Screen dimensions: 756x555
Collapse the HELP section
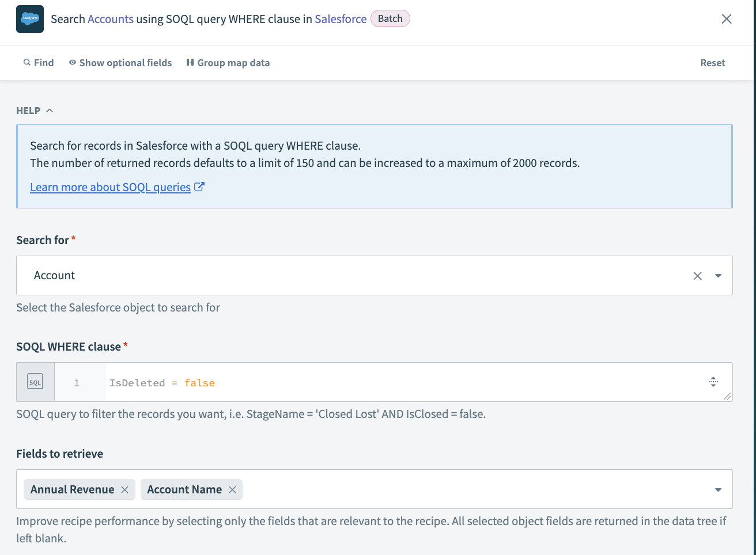(x=49, y=109)
